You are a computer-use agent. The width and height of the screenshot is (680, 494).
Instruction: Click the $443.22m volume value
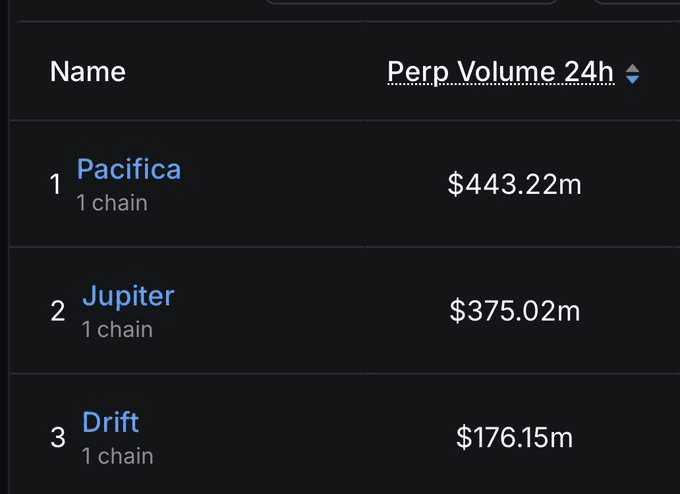[x=514, y=184]
